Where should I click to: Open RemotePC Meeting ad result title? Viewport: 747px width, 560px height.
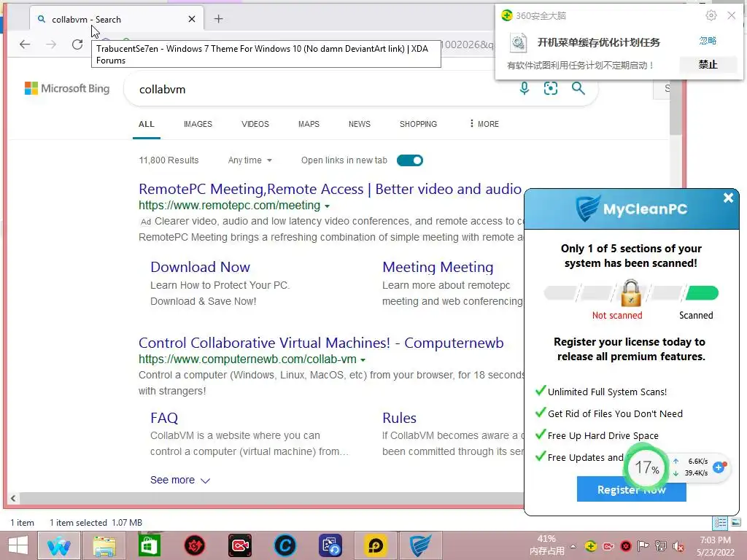click(330, 189)
